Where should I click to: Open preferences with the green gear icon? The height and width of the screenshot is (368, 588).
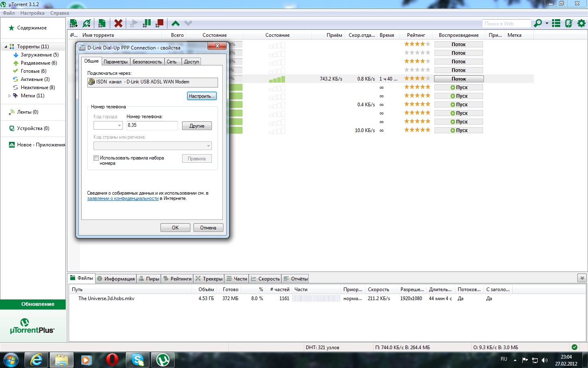(x=581, y=23)
